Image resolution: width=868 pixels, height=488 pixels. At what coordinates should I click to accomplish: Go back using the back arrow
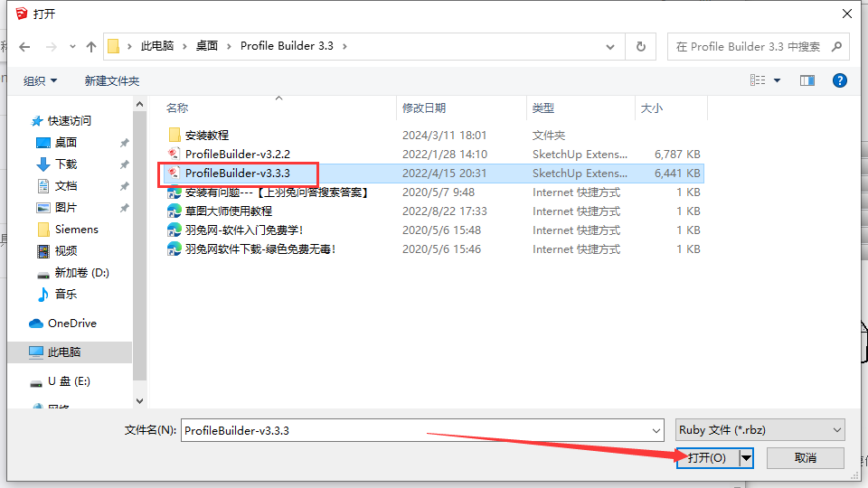click(24, 47)
